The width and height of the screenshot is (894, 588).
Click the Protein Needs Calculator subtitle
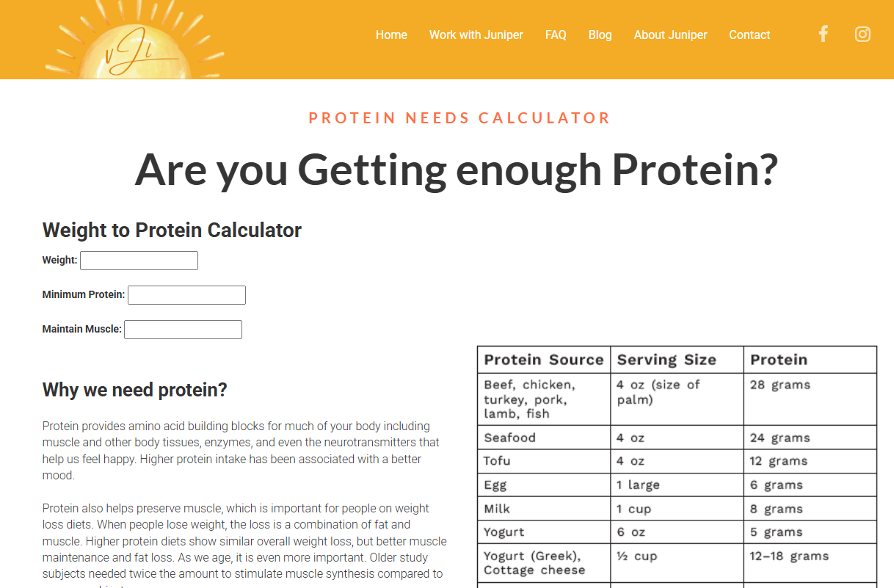tap(459, 118)
